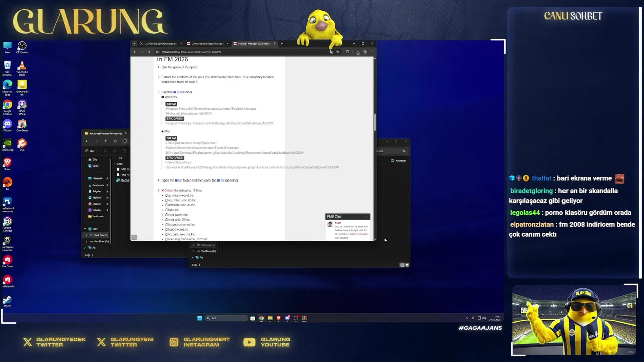Bookmark this page with the star icon
The height and width of the screenshot is (362, 644).
click(338, 52)
